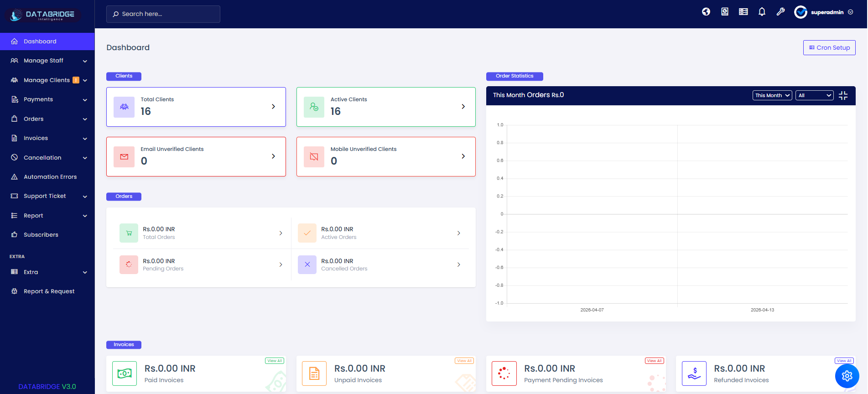
Task: Click the search magnifier icon
Action: click(x=116, y=14)
